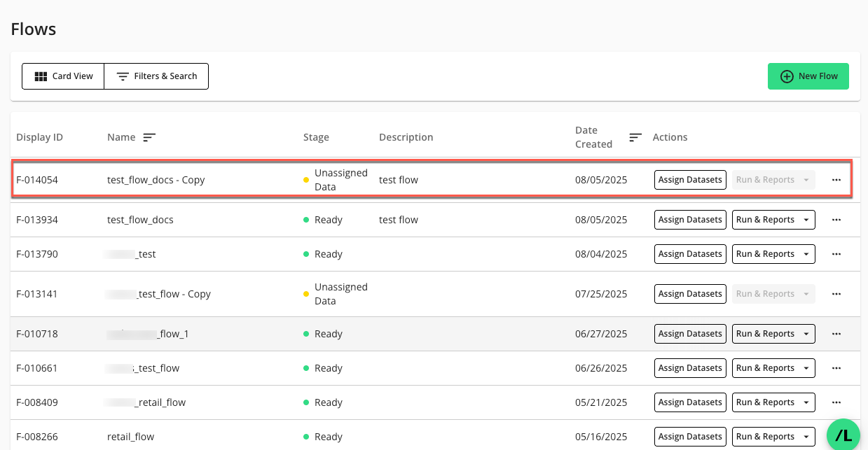Image resolution: width=868 pixels, height=450 pixels.
Task: Click the sort icon next to Date Created
Action: click(x=635, y=137)
